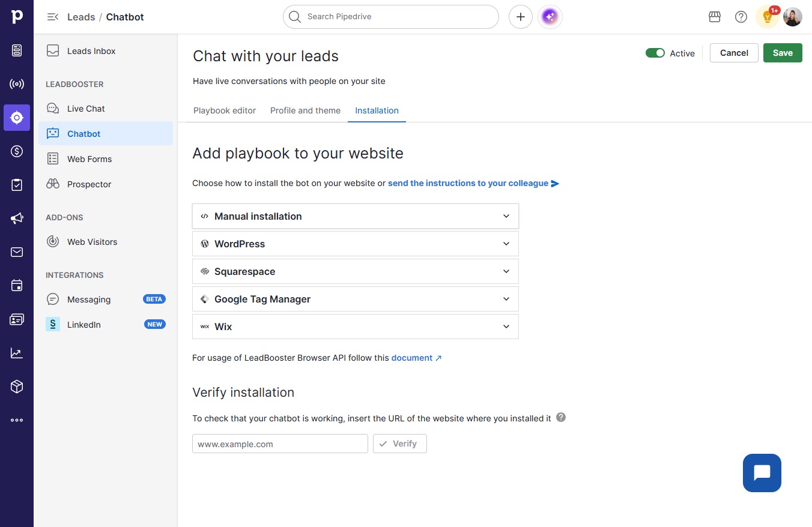Open the Products box icon

[x=17, y=387]
